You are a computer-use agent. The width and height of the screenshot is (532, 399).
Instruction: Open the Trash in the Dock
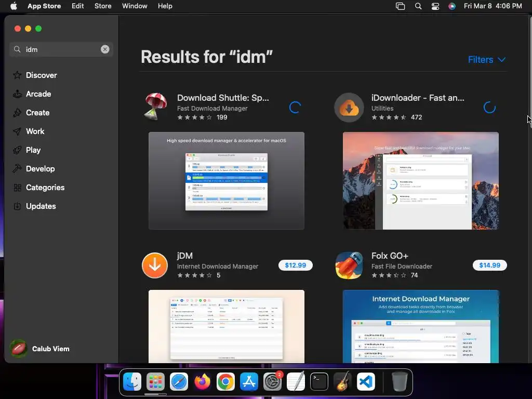[x=400, y=382]
